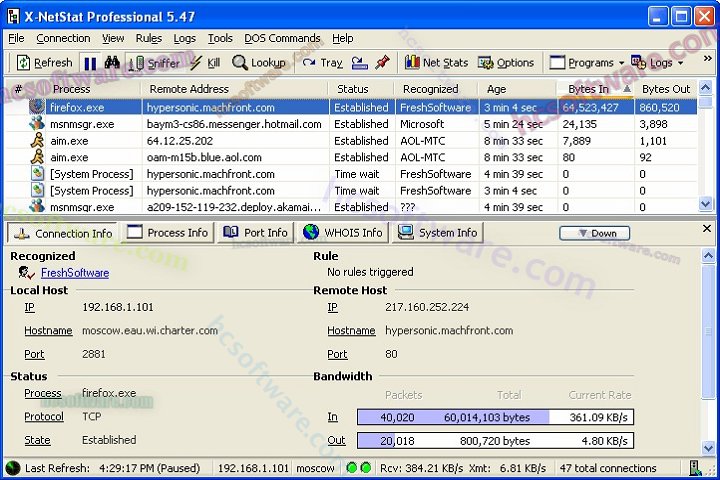Click the binoculars find icon
Screen dimensions: 720x480
[112, 62]
